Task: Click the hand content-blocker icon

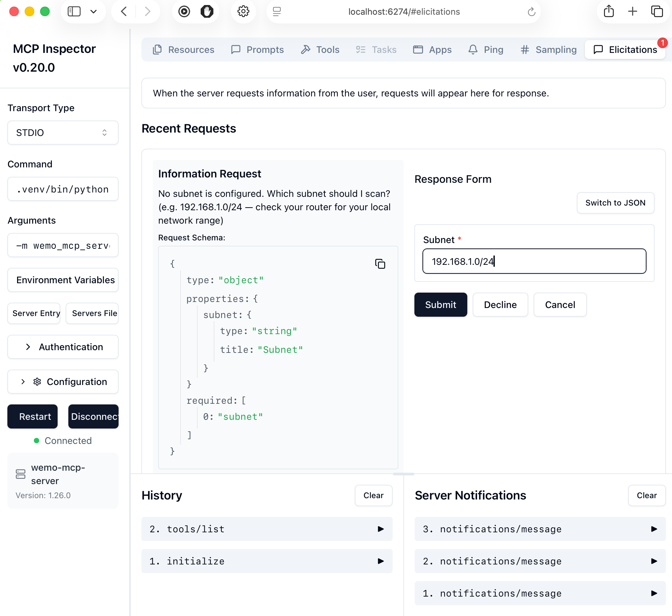Action: (207, 12)
